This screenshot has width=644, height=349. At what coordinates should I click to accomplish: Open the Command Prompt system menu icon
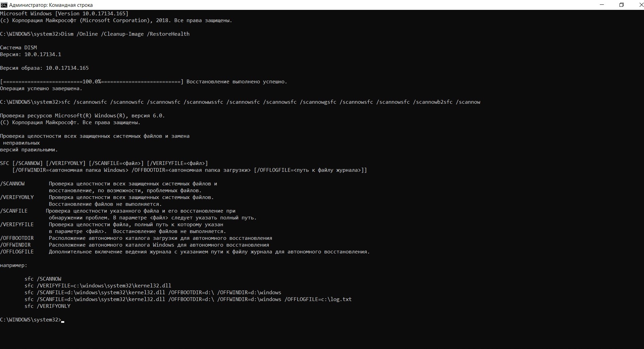point(4,5)
